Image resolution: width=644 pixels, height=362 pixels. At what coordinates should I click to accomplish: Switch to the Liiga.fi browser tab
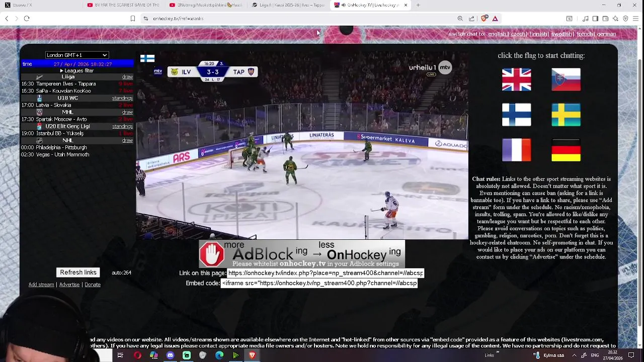[x=288, y=5]
